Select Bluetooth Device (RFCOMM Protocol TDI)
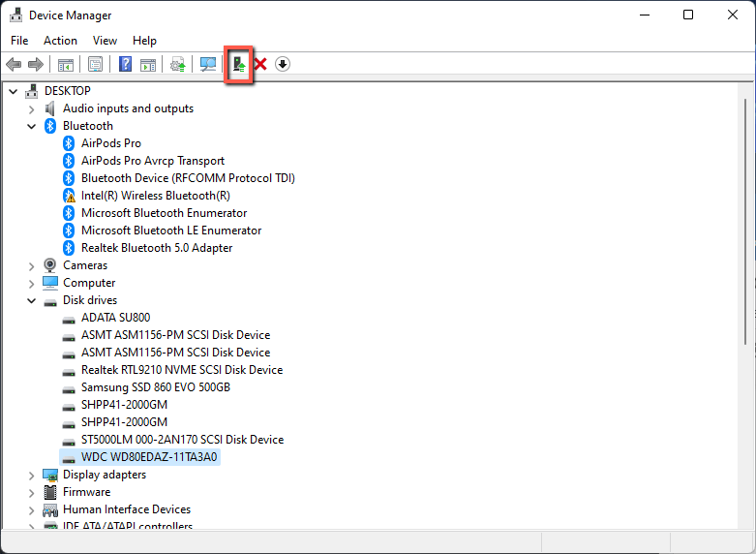Screen dimensions: 756x554 188,178
